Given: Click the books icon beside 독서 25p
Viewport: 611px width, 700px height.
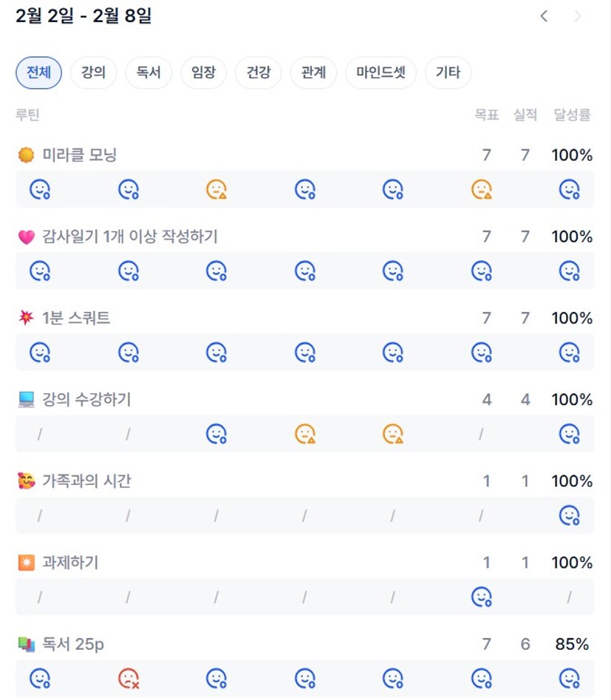Looking at the screenshot, I should [27, 645].
